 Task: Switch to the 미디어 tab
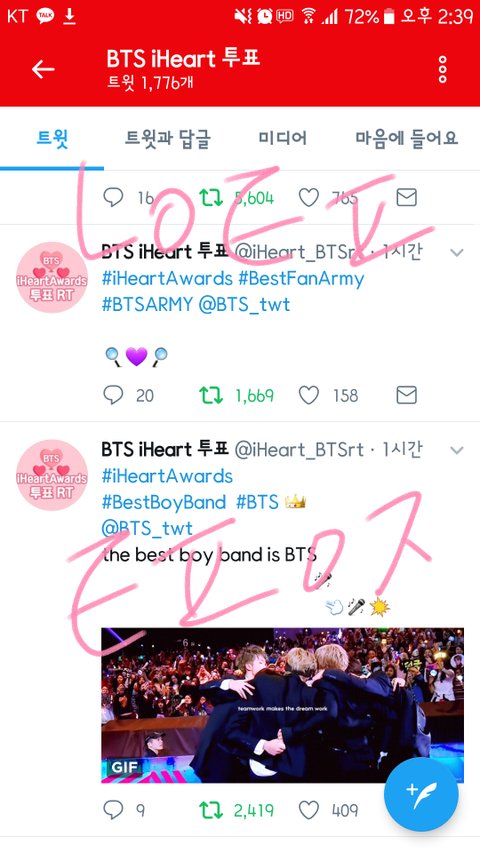point(282,138)
